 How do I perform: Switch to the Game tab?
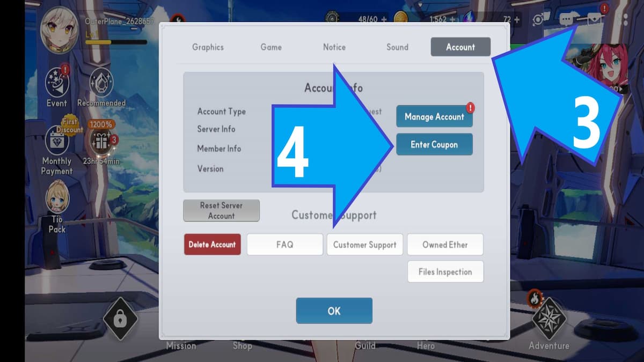(271, 47)
